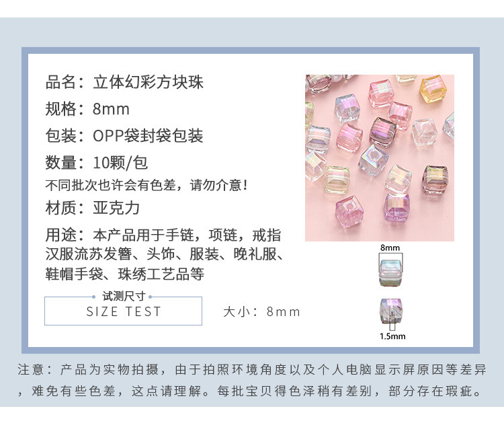Click the yellow bead in photo corner
Screen dimensions: 504x421
click(433, 89)
